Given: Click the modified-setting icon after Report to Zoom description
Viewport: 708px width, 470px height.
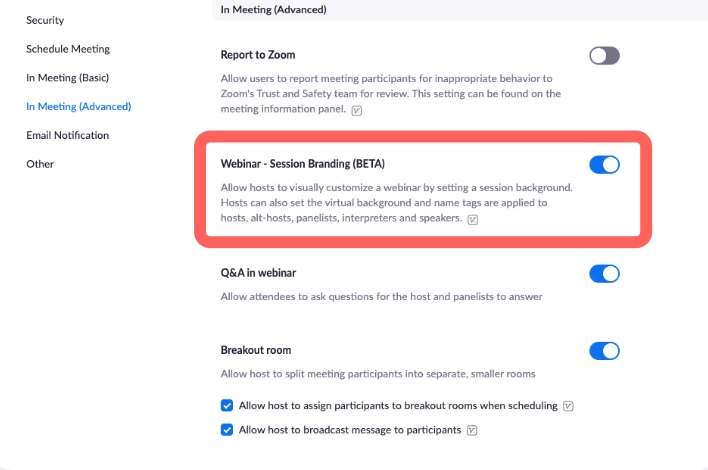Looking at the screenshot, I should coord(357,110).
